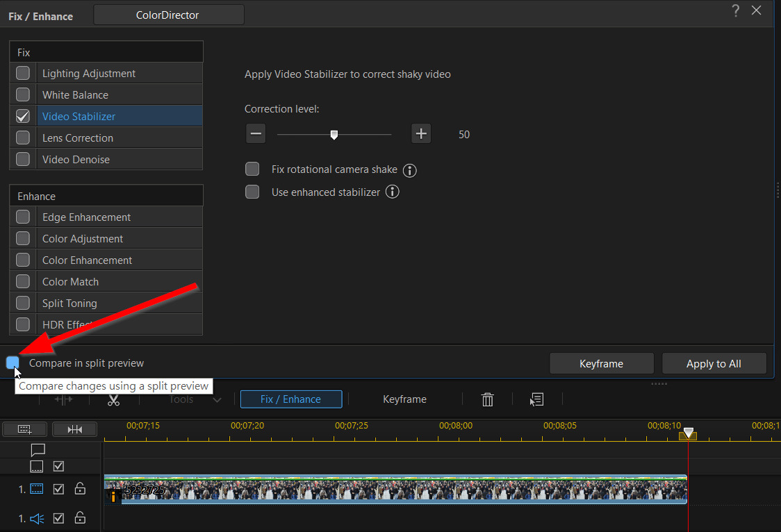The image size is (781, 532).
Task: Enable Compare in split preview
Action: [13, 363]
